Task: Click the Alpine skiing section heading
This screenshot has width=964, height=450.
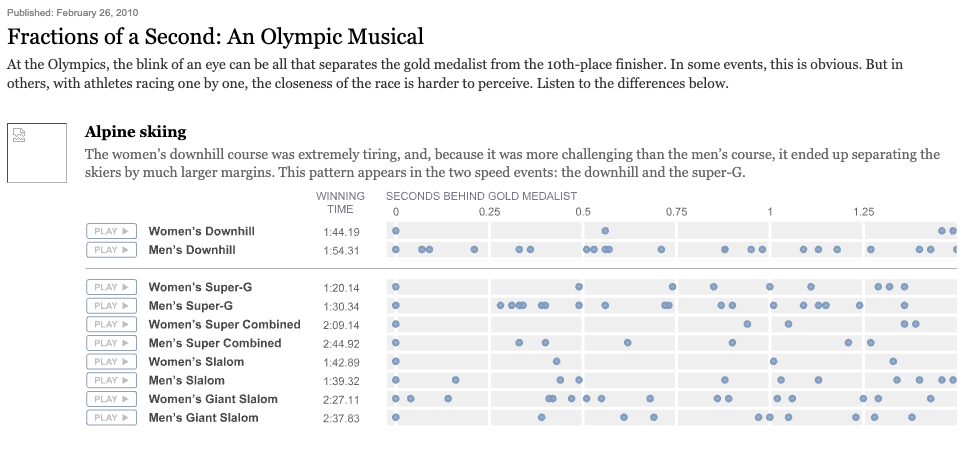Action: [135, 132]
